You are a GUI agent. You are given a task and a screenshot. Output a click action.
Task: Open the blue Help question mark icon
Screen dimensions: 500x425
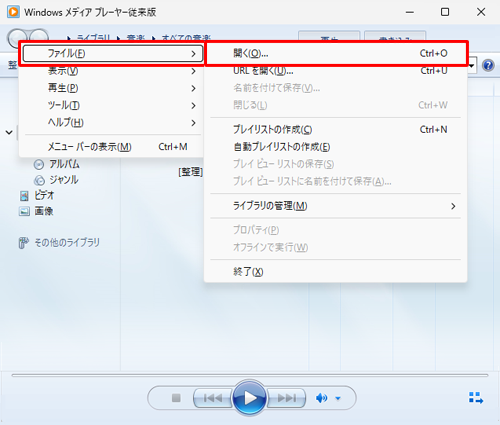click(488, 65)
